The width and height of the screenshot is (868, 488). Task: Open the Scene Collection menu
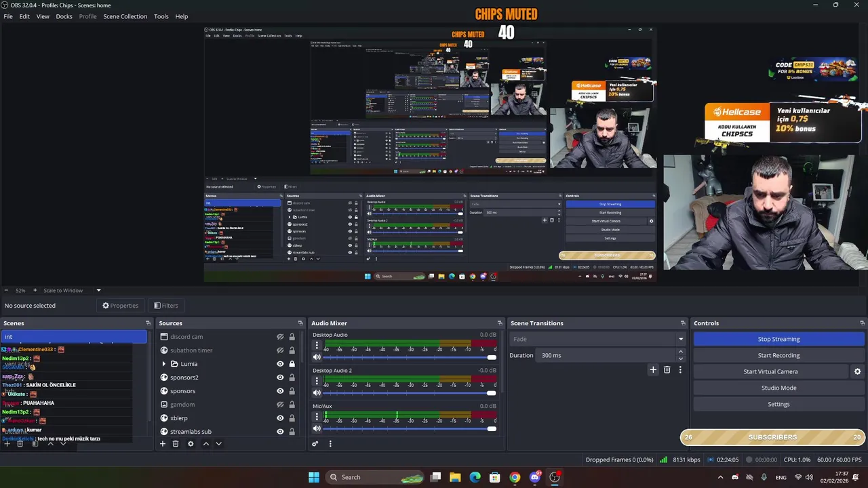pos(125,16)
